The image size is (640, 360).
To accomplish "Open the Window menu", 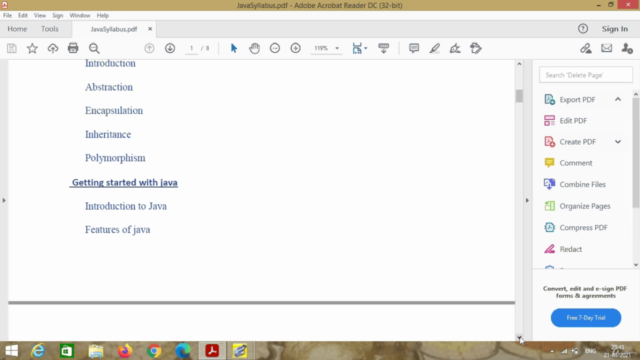I will 80,15.
